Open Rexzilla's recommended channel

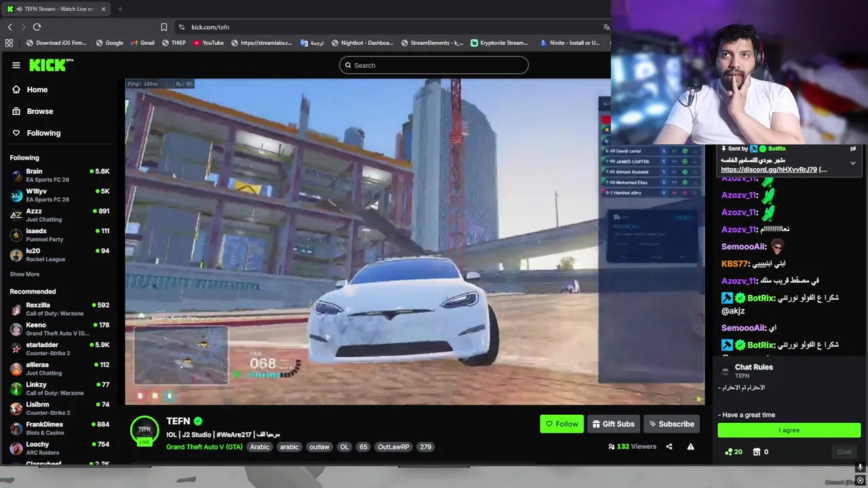[x=60, y=309]
